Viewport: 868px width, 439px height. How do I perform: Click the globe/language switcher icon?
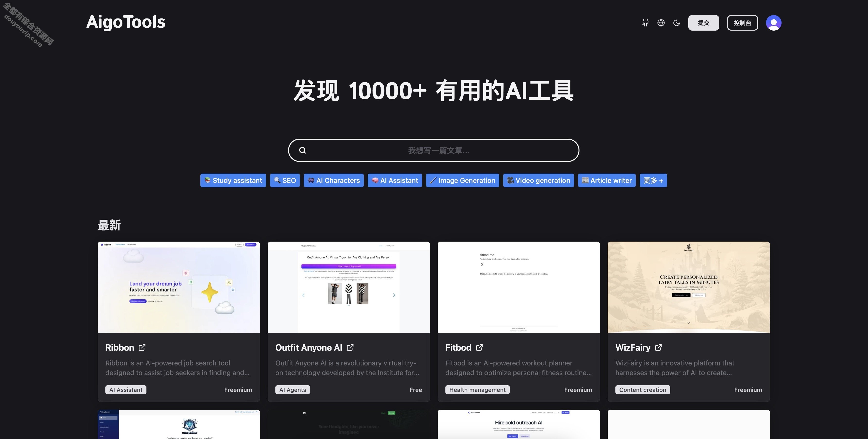pos(661,22)
